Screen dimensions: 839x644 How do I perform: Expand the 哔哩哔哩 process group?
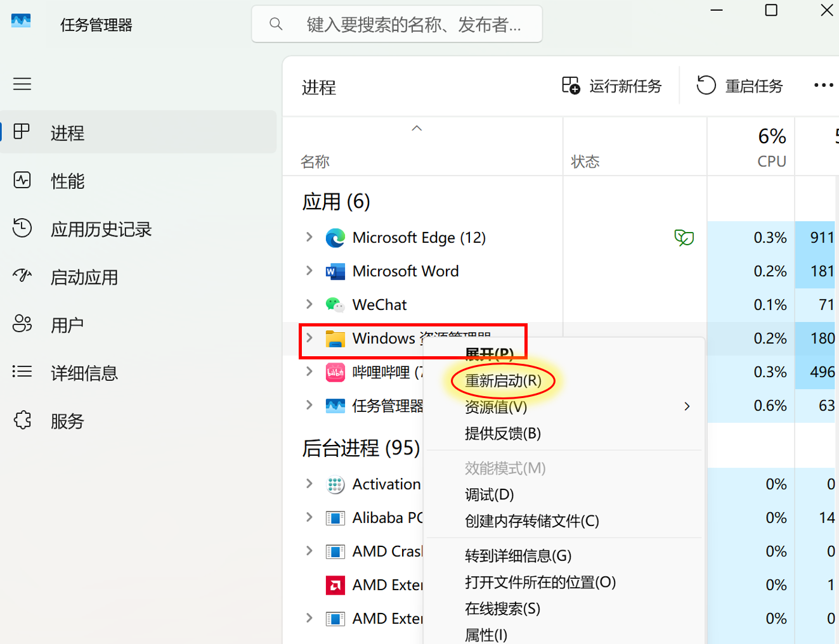(309, 371)
